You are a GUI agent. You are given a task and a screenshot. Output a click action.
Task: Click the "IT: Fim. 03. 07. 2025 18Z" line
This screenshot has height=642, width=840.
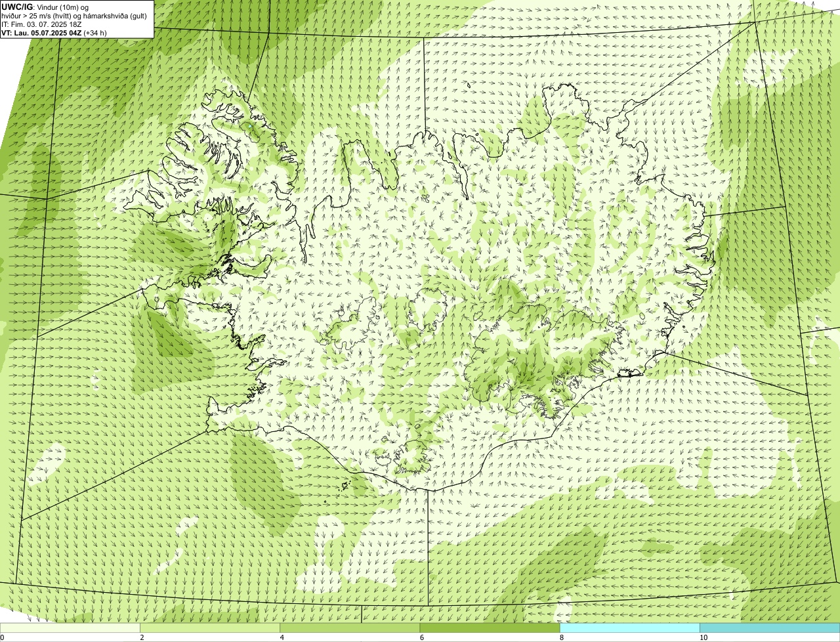click(x=41, y=24)
